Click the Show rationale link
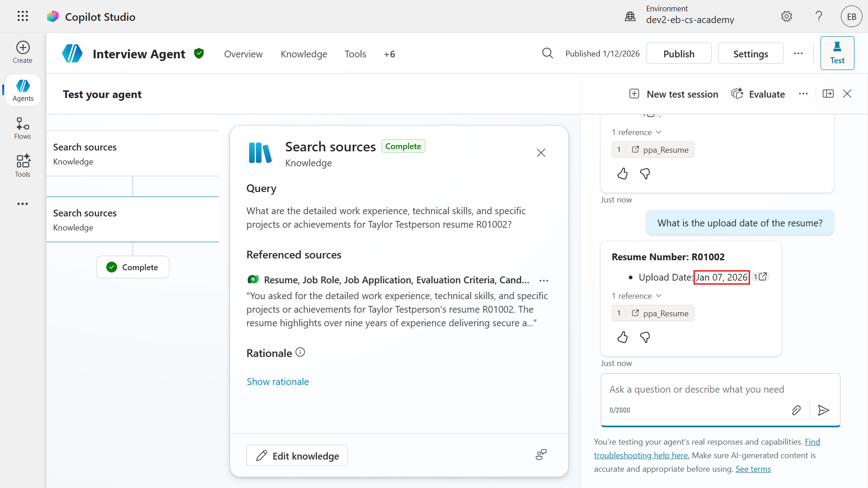Image resolution: width=868 pixels, height=488 pixels. [278, 382]
